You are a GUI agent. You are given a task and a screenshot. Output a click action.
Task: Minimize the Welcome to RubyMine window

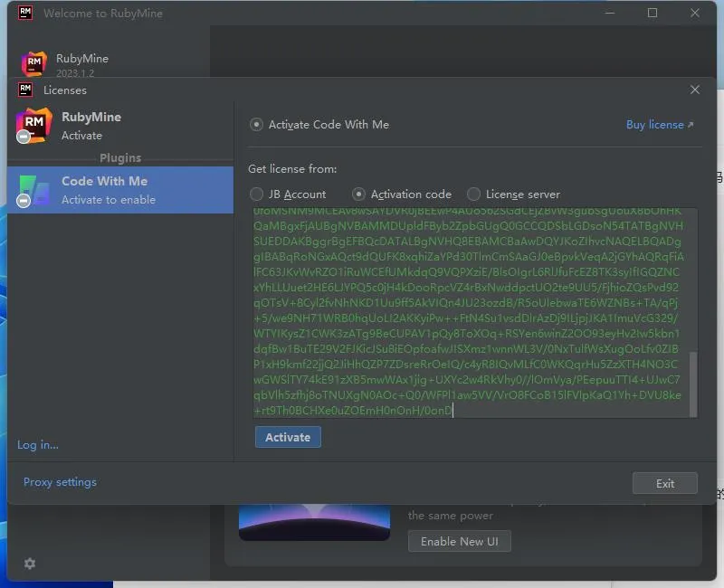[610, 13]
